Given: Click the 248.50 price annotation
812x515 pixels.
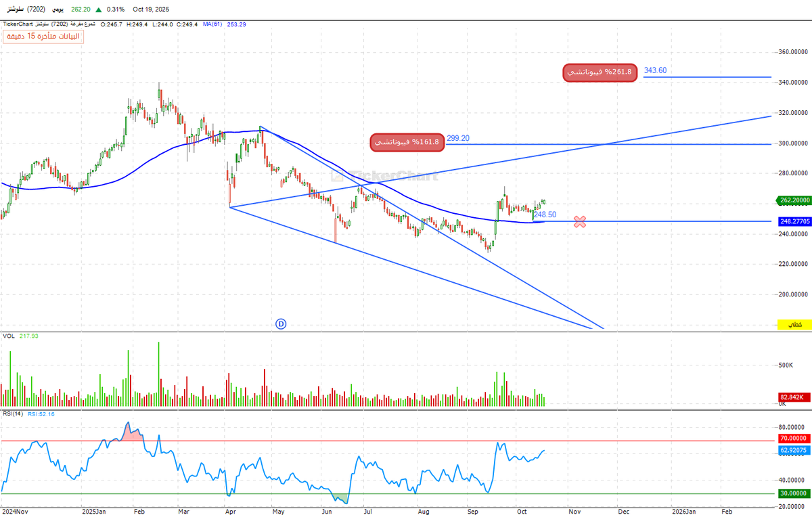Looking at the screenshot, I should (545, 215).
